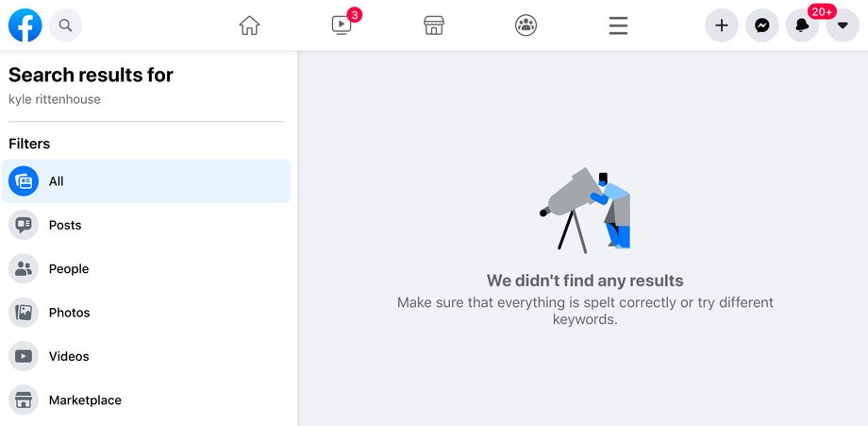Select the All filter
Image resolution: width=868 pixels, height=426 pixels.
click(146, 181)
